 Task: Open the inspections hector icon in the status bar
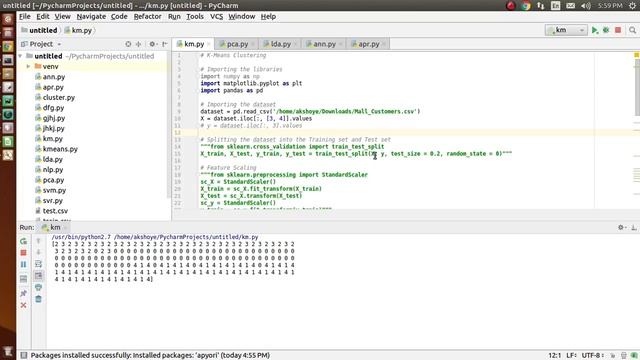[x=624, y=356]
